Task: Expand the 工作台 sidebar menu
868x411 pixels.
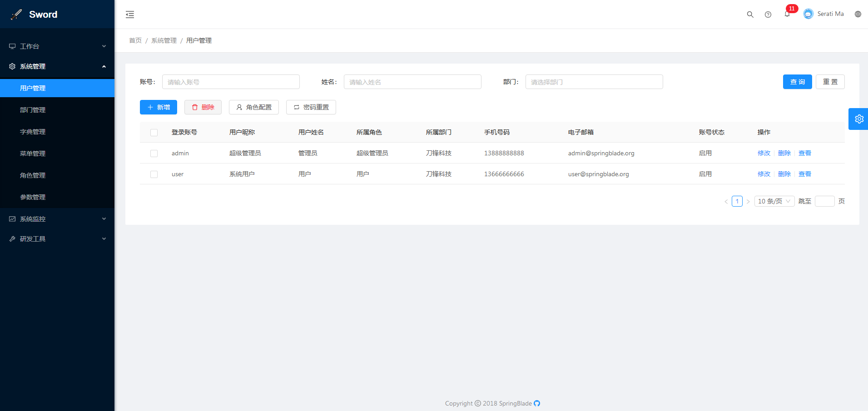Action: [x=57, y=46]
